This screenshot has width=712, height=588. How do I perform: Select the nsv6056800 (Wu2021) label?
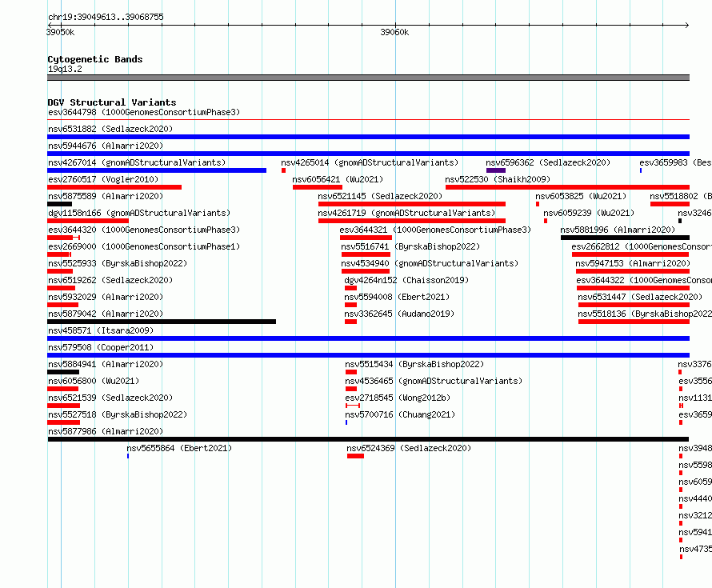pos(94,381)
